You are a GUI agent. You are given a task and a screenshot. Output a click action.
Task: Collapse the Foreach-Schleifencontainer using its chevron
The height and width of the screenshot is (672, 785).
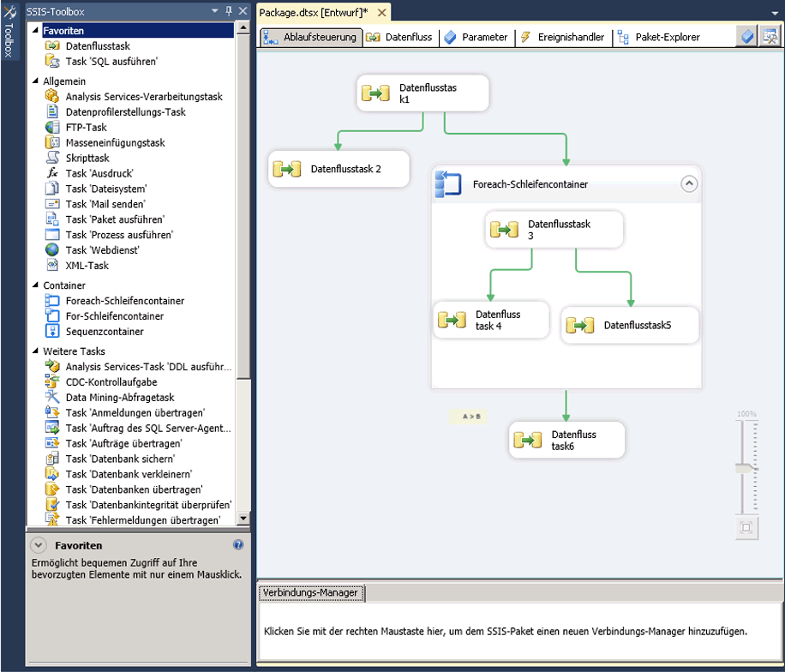(x=689, y=183)
